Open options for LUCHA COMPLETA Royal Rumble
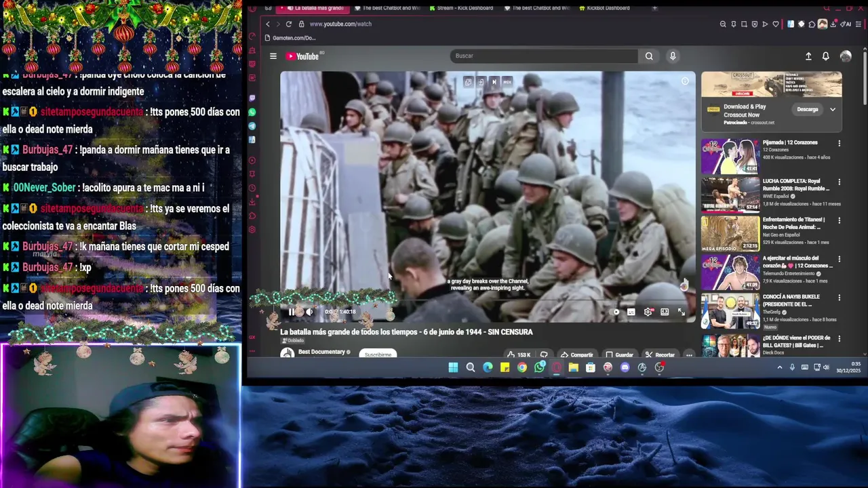Screen dimensions: 868x488 (839, 182)
